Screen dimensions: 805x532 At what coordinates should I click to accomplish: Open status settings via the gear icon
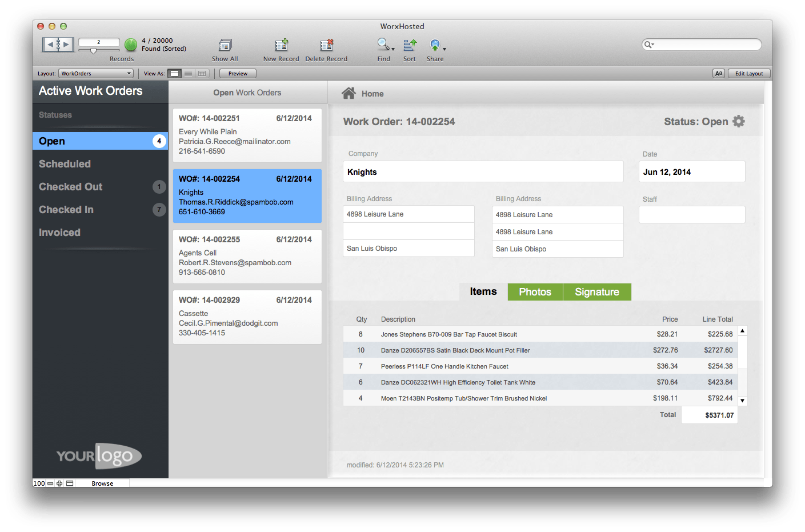[x=739, y=121]
